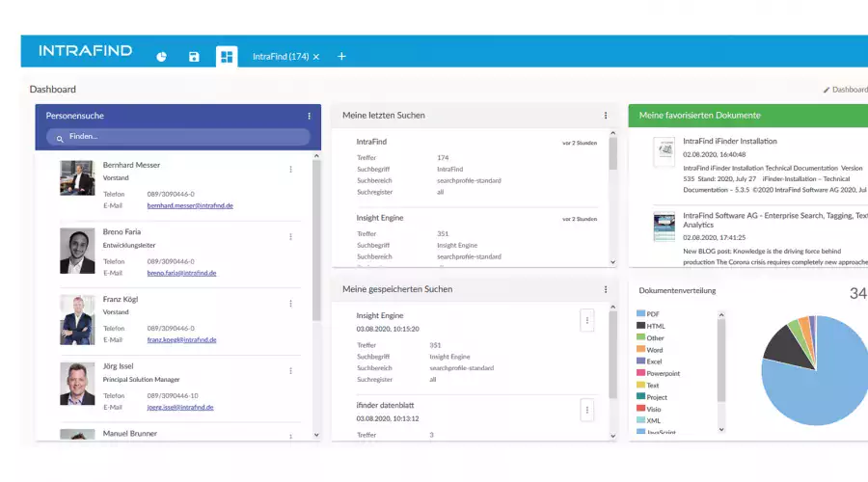Email franz.koegl@intrafind.de link

181,339
